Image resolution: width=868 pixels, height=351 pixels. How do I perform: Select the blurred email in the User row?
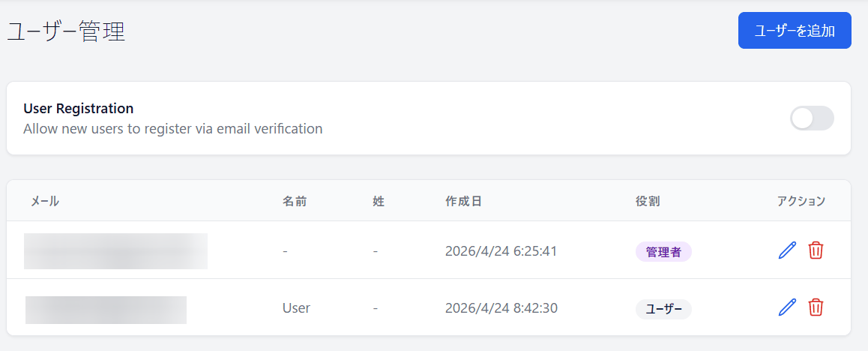(x=106, y=310)
